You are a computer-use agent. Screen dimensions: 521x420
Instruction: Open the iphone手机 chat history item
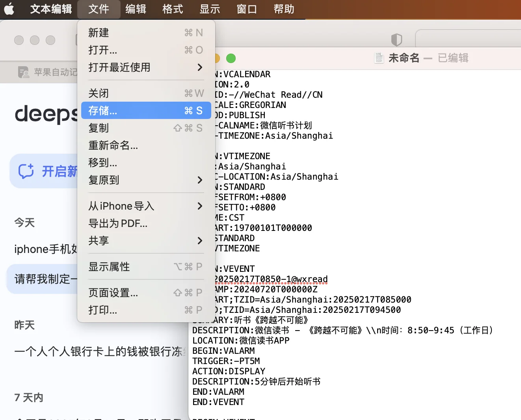(x=46, y=249)
